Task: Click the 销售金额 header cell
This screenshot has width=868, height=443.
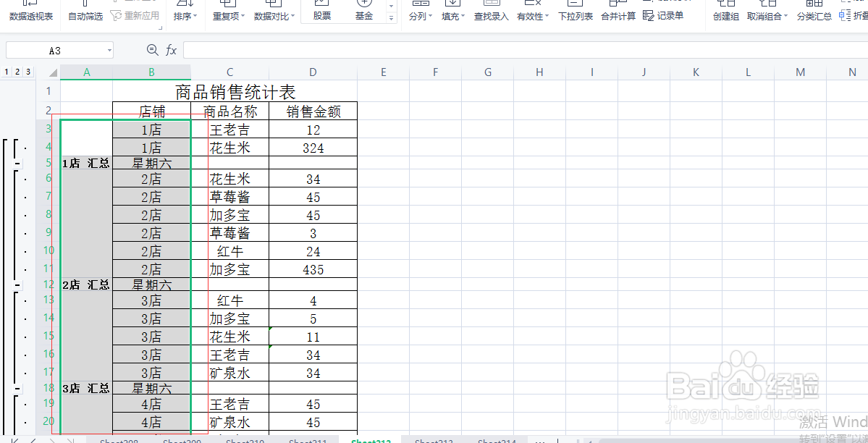Action: (x=313, y=111)
